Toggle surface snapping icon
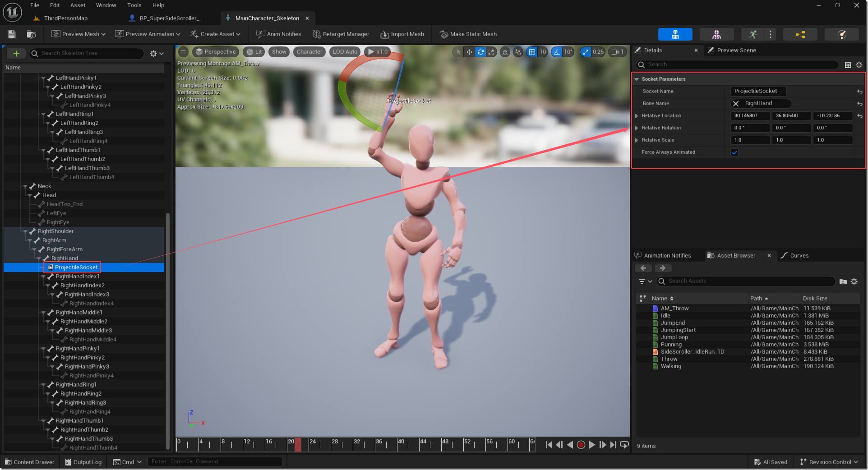The image size is (868, 470). (518, 52)
